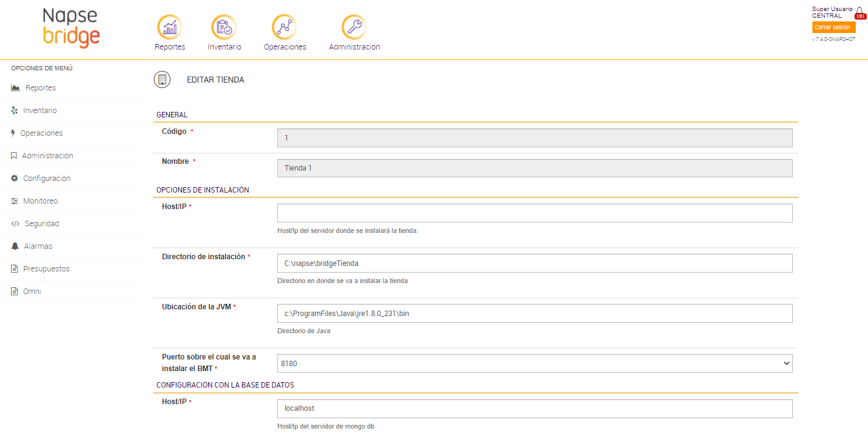
Task: Focus the empty Host/IP field under installation options
Action: [534, 213]
